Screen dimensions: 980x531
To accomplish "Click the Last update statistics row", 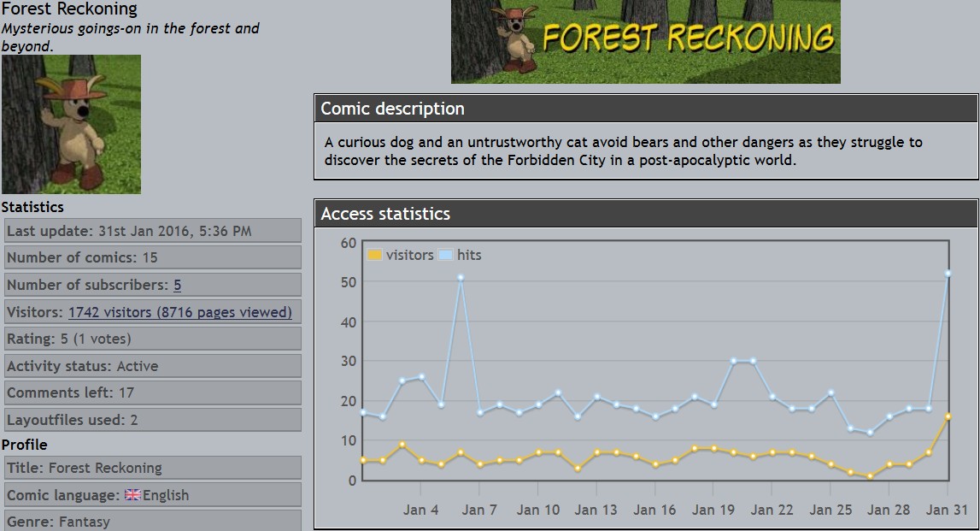I will (153, 231).
